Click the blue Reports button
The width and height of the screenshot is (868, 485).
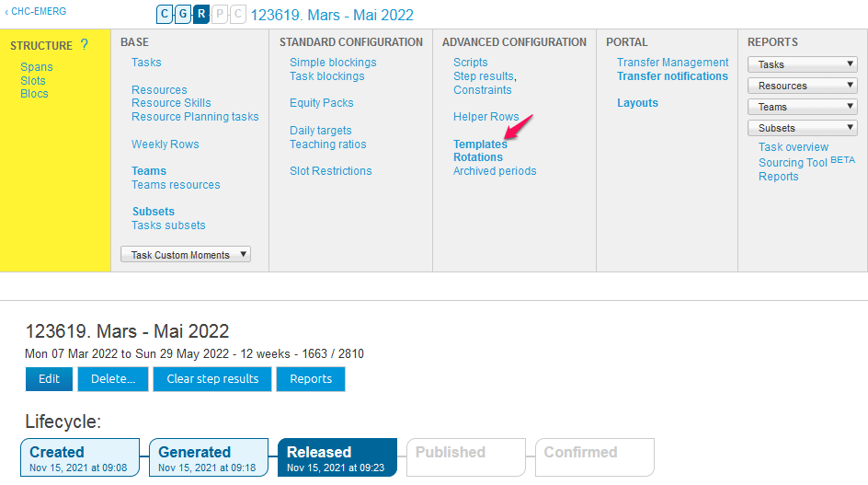(311, 379)
